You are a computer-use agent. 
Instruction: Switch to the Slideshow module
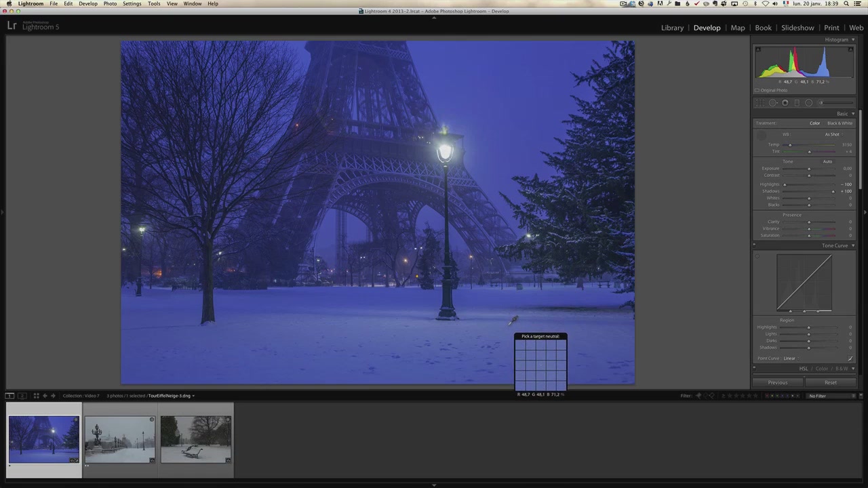pyautogui.click(x=797, y=28)
